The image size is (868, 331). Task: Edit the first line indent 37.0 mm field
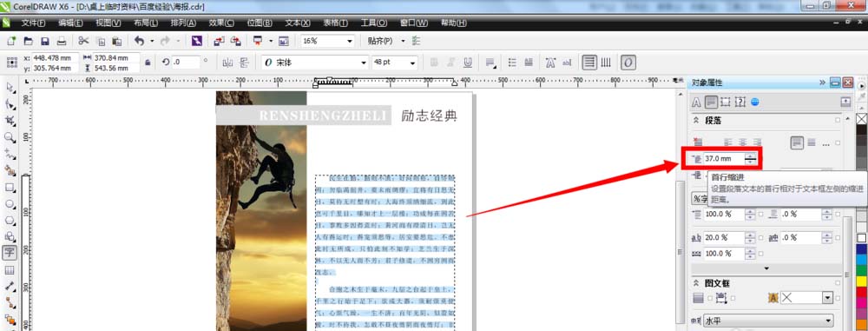tap(724, 159)
